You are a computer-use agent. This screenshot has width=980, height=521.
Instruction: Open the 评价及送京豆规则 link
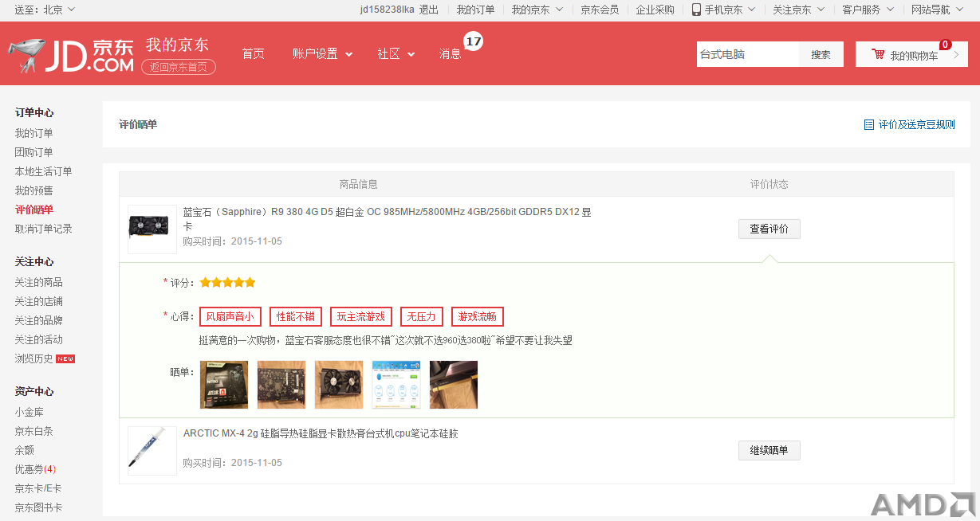(916, 124)
